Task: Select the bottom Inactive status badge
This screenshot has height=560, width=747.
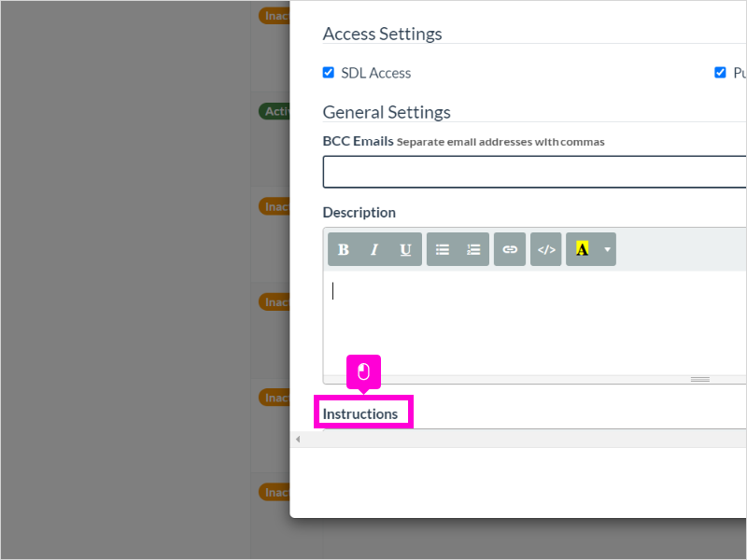Action: pyautogui.click(x=275, y=492)
